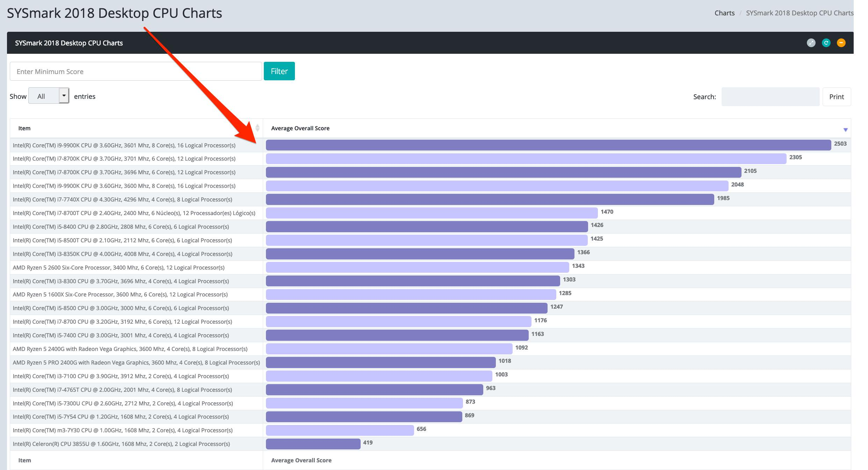
Task: Click the SYSmark 2018 Desktop CPU Charts breadcrumb
Action: pyautogui.click(x=800, y=13)
